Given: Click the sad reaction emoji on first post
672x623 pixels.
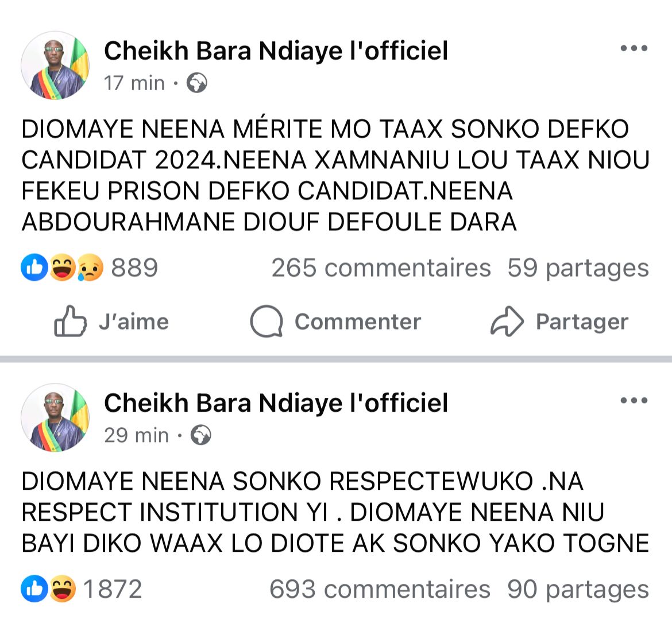Looking at the screenshot, I should coord(90,268).
